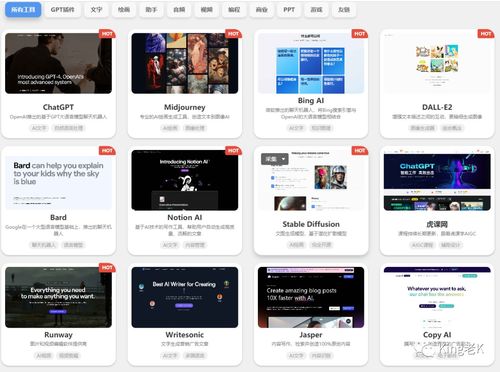Expand the gray dropdown on Stable Diffusion thumbnail
The height and width of the screenshot is (372, 500).
pos(275,159)
